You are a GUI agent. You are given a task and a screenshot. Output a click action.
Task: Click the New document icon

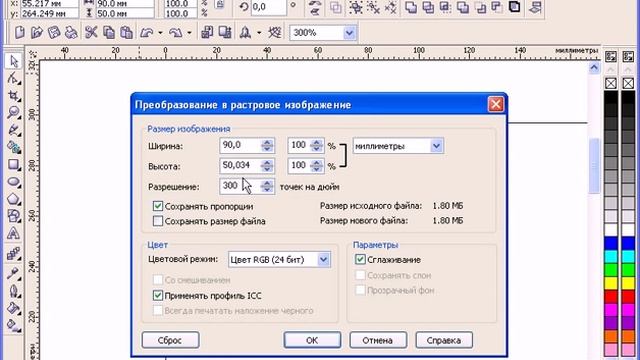coord(20,33)
